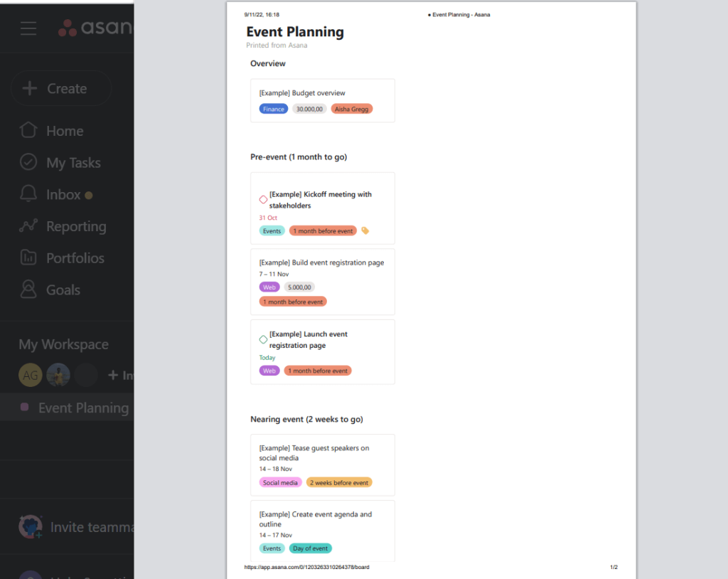
Task: Open Portfolios using its folder icon
Action: tap(30, 257)
